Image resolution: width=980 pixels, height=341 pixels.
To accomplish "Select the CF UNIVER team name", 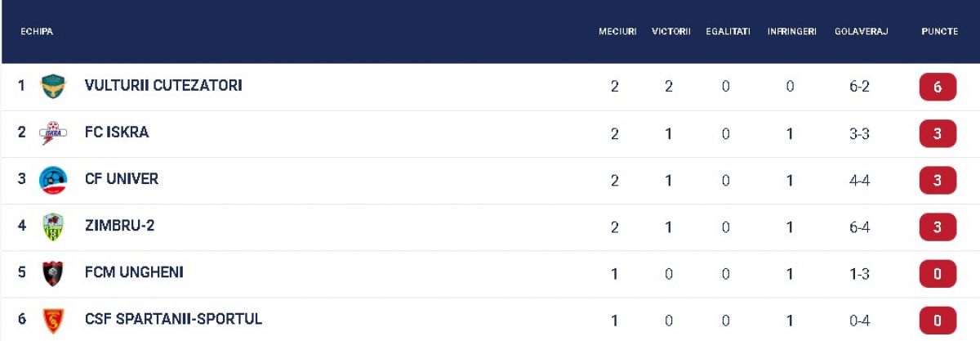I will click(x=122, y=178).
